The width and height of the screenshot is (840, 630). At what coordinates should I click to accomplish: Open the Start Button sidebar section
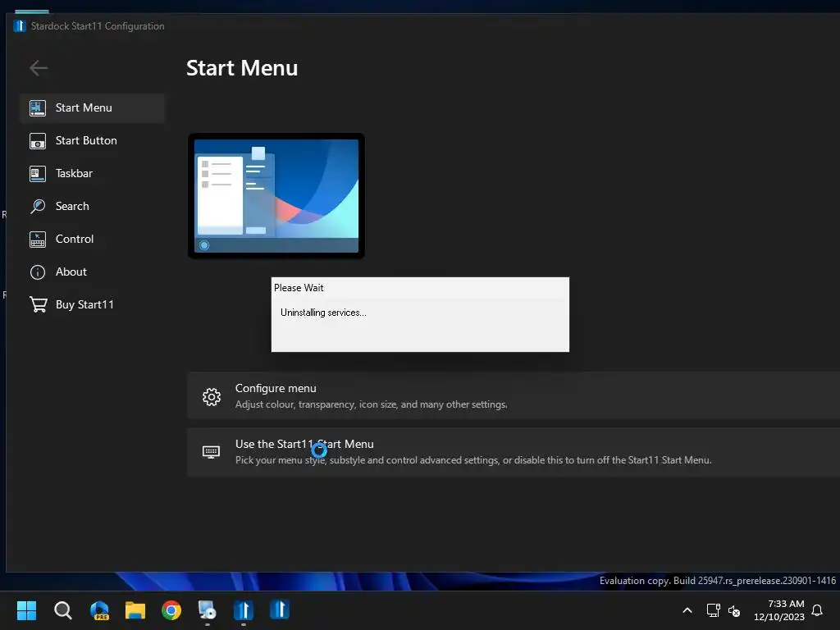point(92,141)
